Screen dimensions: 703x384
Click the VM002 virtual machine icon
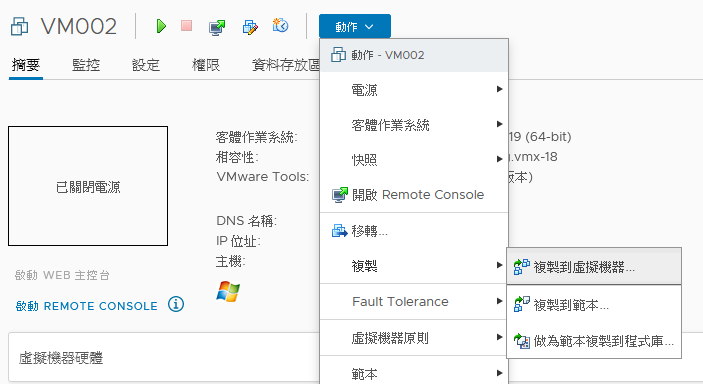pos(20,26)
